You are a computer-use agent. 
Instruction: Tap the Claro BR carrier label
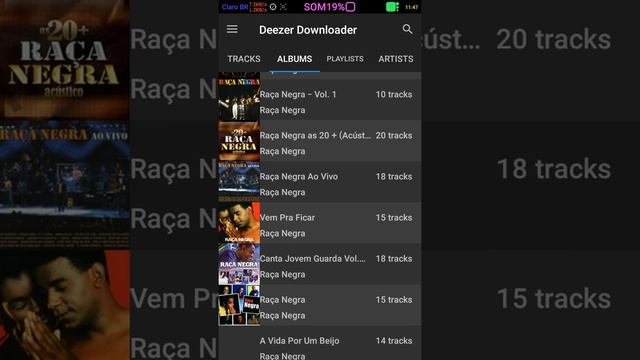click(x=235, y=7)
